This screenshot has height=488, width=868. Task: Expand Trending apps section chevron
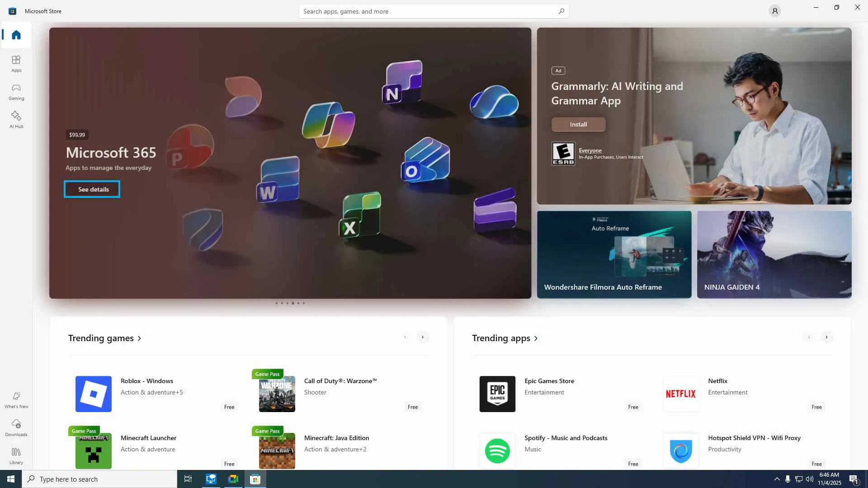(536, 338)
